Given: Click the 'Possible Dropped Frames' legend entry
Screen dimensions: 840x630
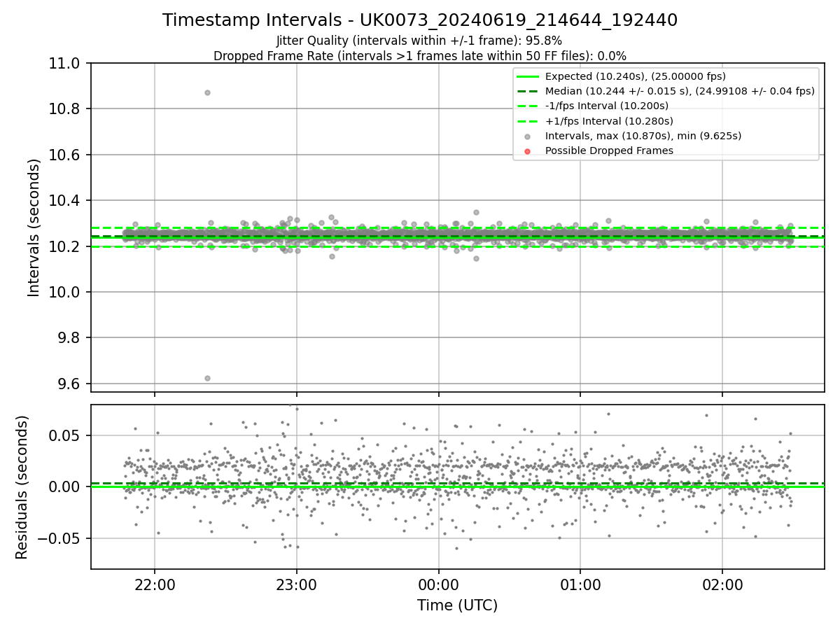Looking at the screenshot, I should click(x=609, y=150).
